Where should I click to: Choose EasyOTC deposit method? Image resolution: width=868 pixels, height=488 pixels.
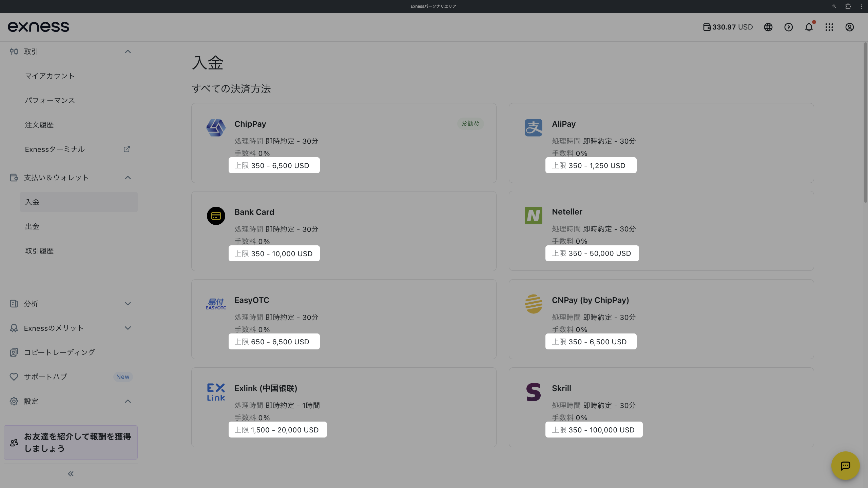click(x=344, y=319)
